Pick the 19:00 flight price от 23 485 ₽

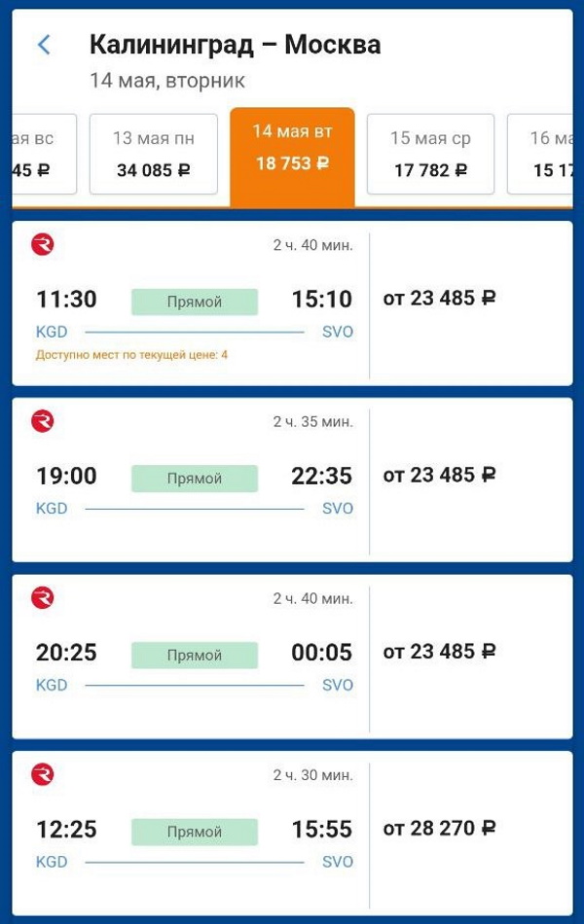tap(439, 475)
